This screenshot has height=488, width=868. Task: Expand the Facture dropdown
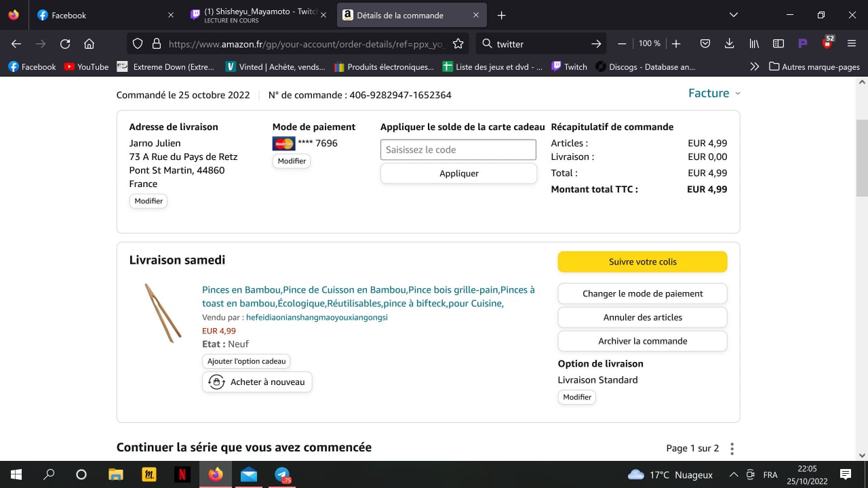click(x=714, y=94)
